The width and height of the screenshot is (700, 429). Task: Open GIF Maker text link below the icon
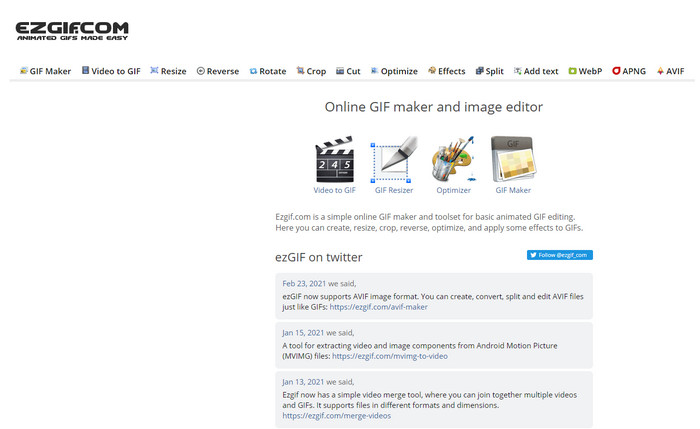click(x=513, y=190)
